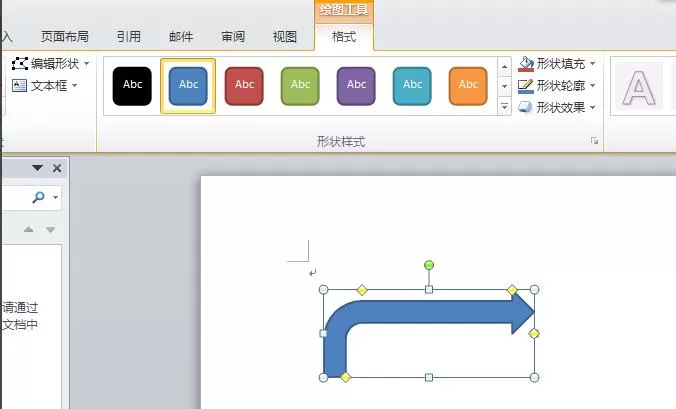Image resolution: width=676 pixels, height=409 pixels.
Task: Open the 形状样式 dialog launcher
Action: point(595,141)
